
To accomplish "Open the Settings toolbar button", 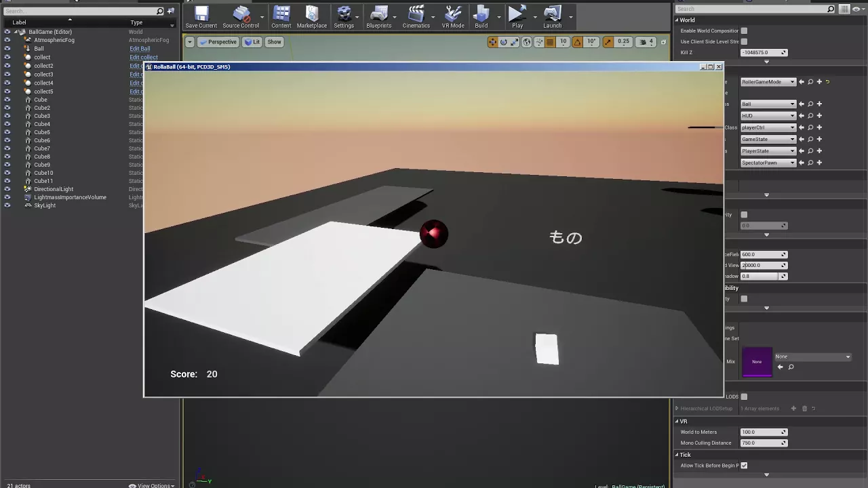I will pyautogui.click(x=344, y=18).
